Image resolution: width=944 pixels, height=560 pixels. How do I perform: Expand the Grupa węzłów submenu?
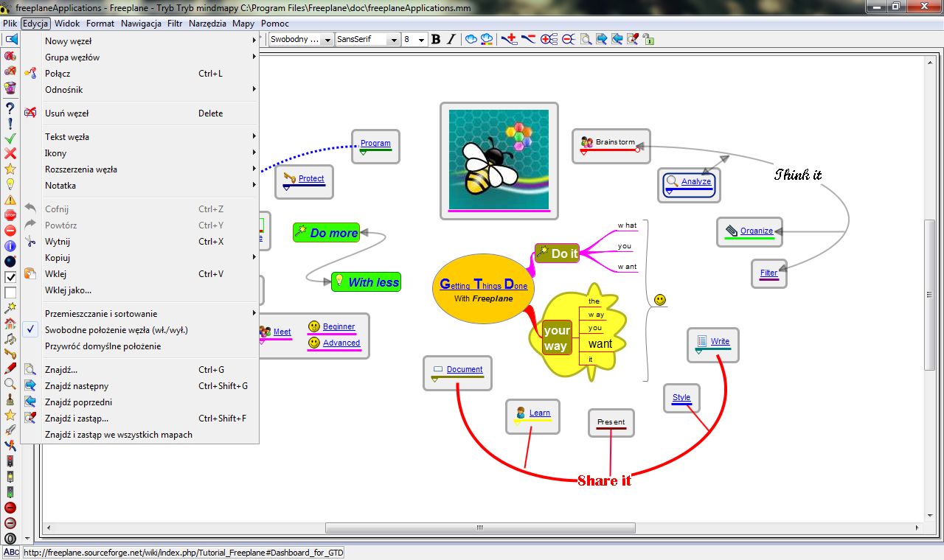click(140, 57)
